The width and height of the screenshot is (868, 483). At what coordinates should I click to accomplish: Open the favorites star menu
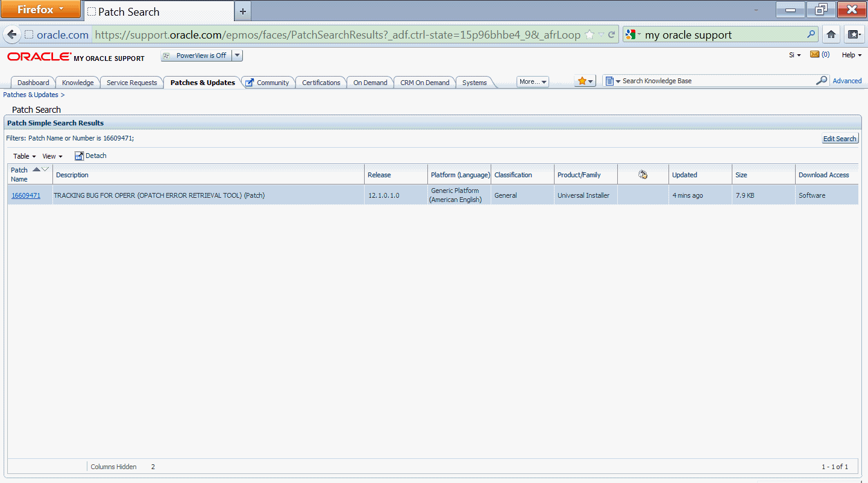[585, 81]
